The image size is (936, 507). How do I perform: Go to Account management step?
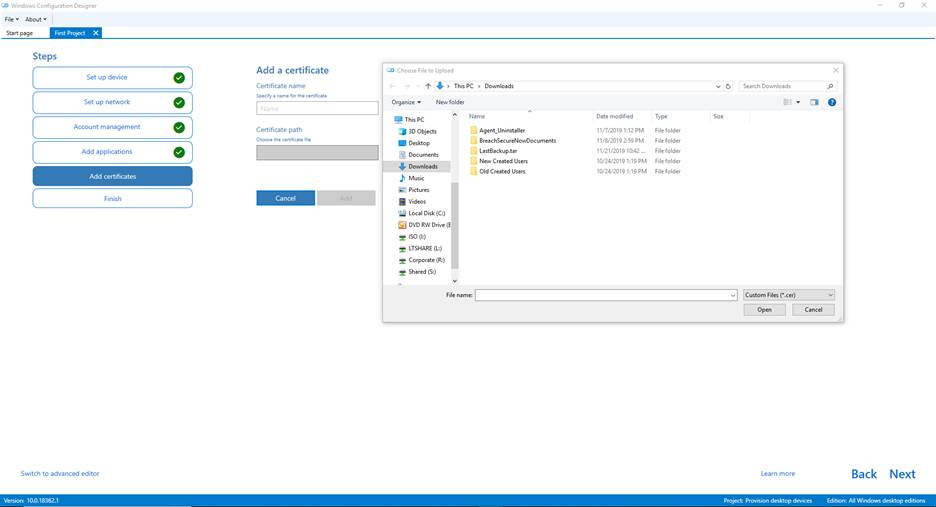pos(112,127)
